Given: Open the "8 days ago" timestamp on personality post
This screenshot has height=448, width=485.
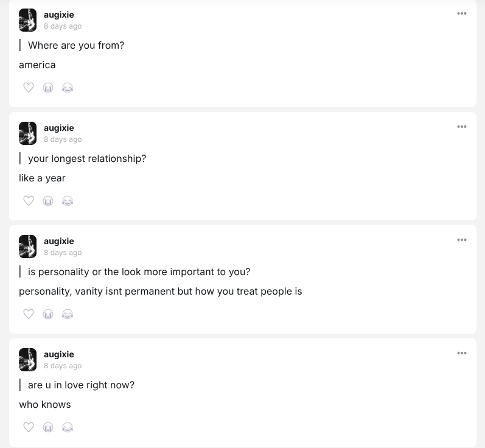Looking at the screenshot, I should tap(63, 253).
